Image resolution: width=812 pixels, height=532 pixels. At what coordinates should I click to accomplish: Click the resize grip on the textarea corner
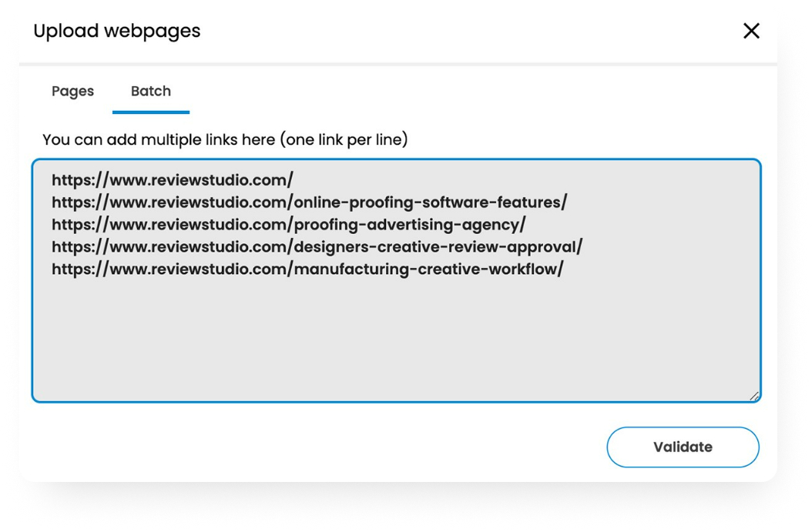coord(754,396)
